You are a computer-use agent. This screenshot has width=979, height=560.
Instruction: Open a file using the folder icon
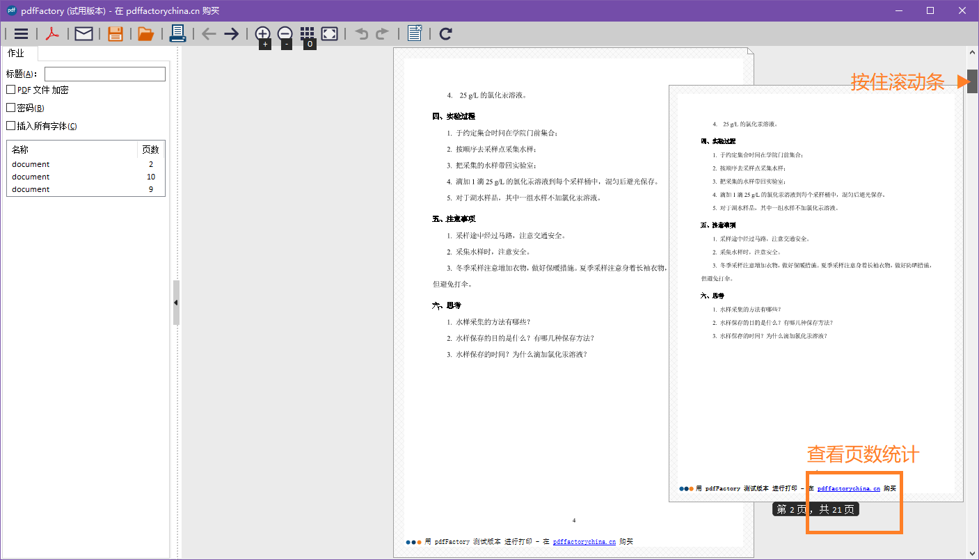[x=145, y=33]
